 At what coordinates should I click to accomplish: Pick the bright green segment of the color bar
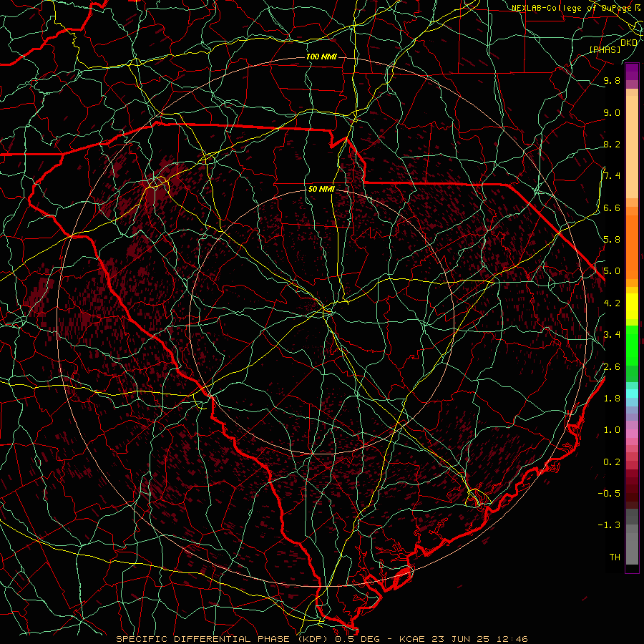coord(632,345)
